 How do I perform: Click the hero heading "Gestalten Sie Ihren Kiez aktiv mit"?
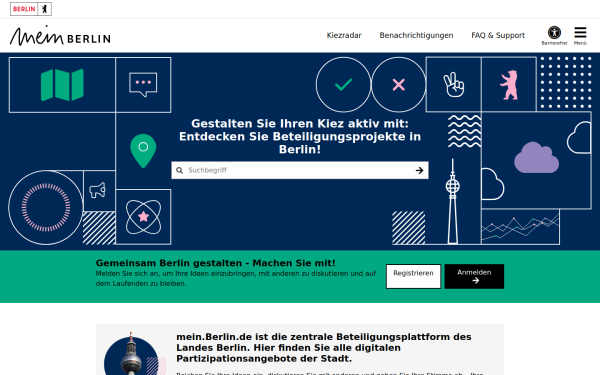click(300, 136)
